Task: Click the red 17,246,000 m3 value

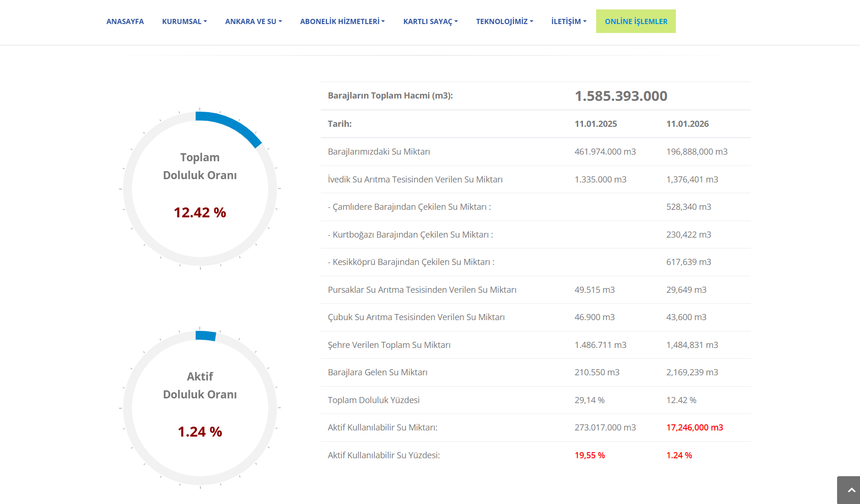Action: tap(694, 427)
